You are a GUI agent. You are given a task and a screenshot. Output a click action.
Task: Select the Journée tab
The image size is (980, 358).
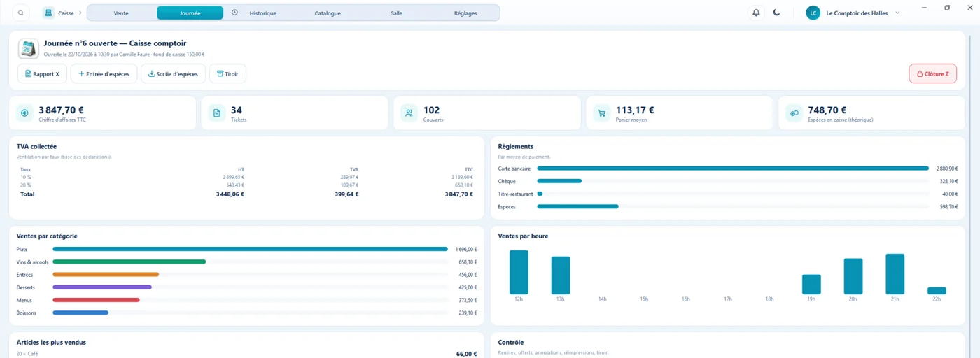coord(190,13)
